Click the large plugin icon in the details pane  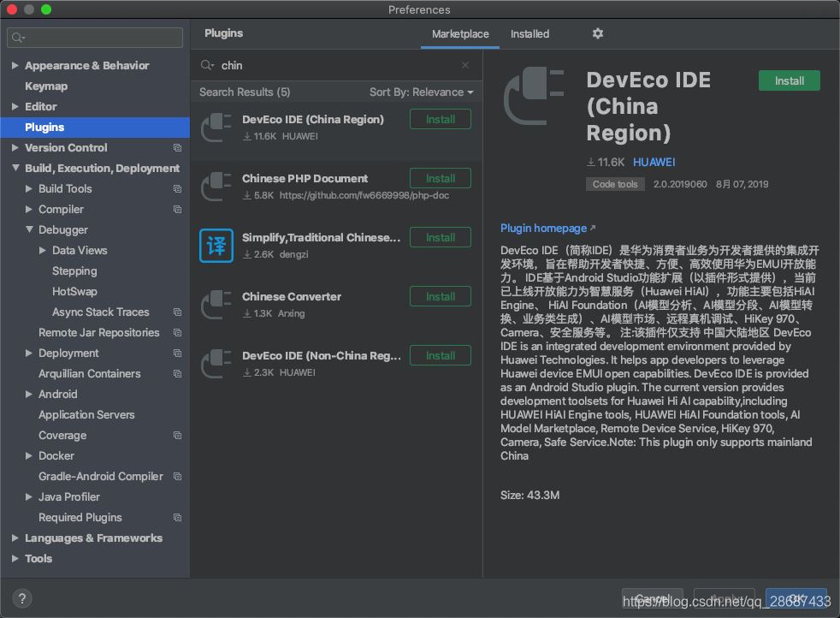click(534, 96)
